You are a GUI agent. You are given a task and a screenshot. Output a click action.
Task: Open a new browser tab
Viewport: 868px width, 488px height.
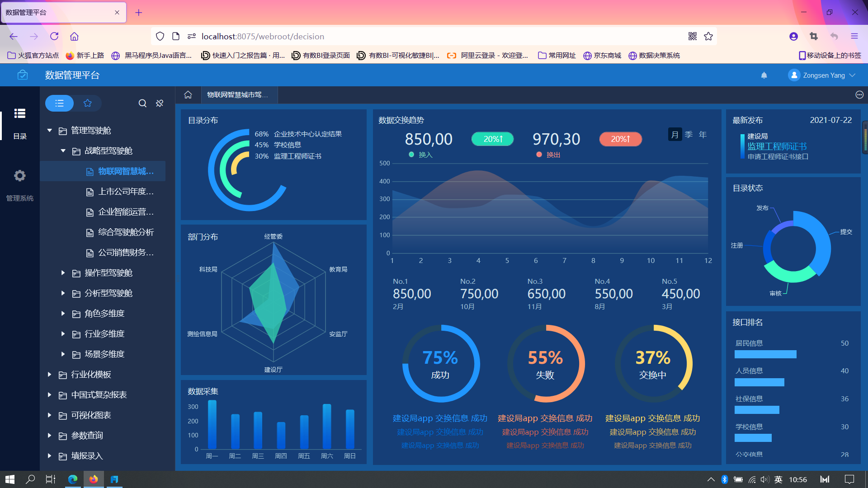coord(139,13)
